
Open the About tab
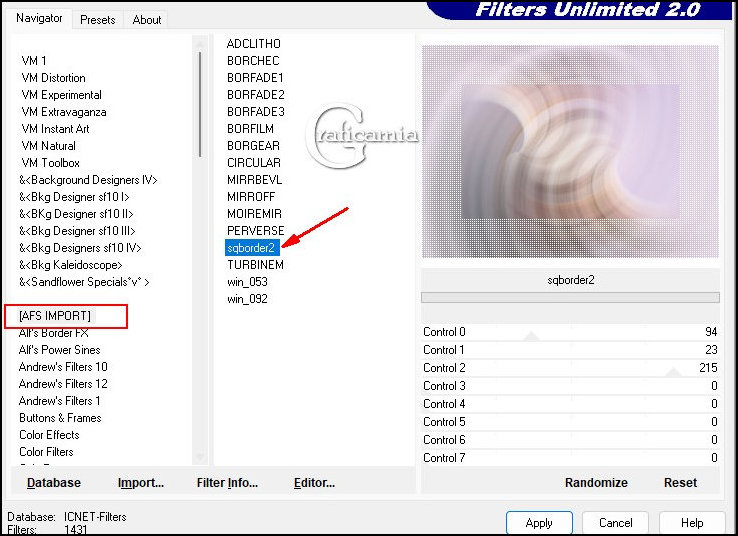click(147, 19)
